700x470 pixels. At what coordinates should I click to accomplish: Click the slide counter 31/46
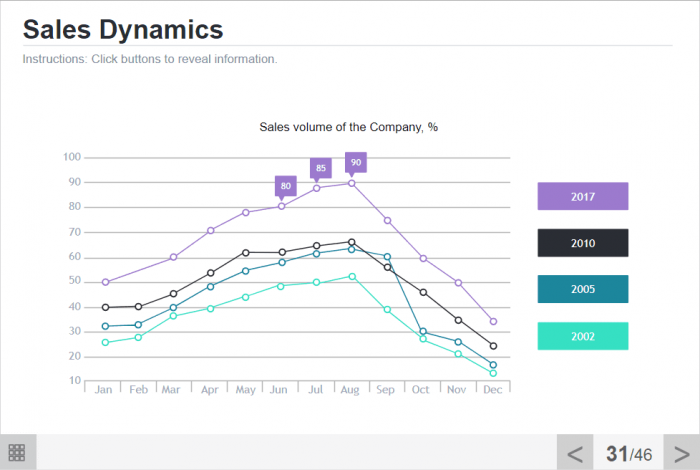pyautogui.click(x=629, y=454)
